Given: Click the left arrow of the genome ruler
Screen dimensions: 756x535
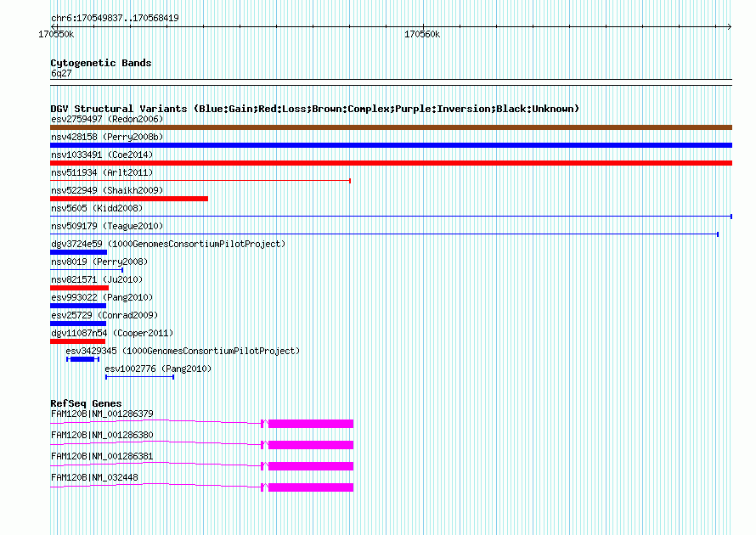Looking at the screenshot, I should point(54,26).
